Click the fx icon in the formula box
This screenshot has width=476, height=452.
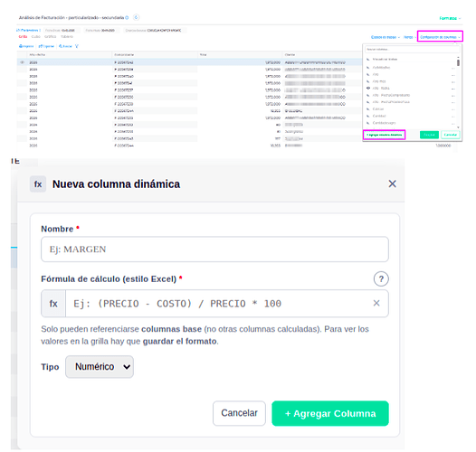(x=53, y=304)
